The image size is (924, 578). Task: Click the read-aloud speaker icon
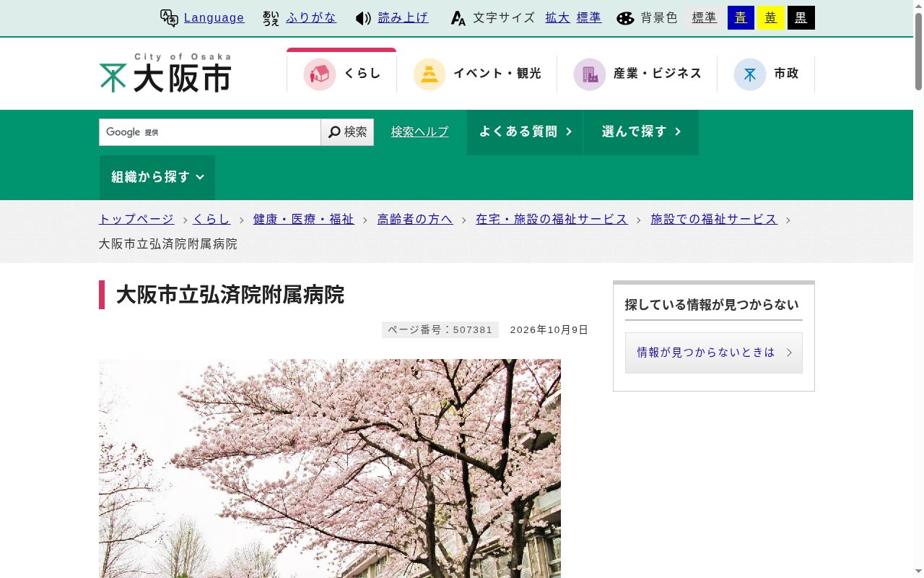[x=363, y=18]
